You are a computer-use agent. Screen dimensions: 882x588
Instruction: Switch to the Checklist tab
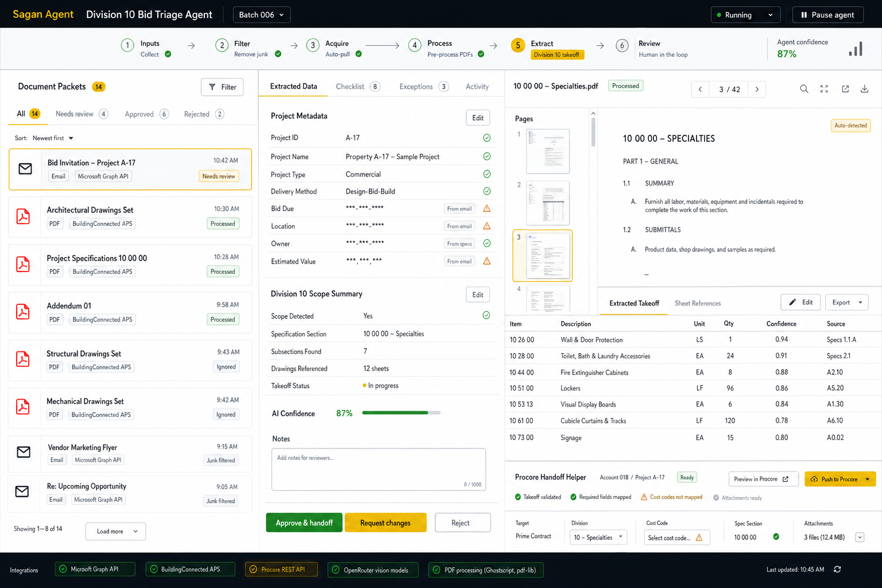[357, 87]
